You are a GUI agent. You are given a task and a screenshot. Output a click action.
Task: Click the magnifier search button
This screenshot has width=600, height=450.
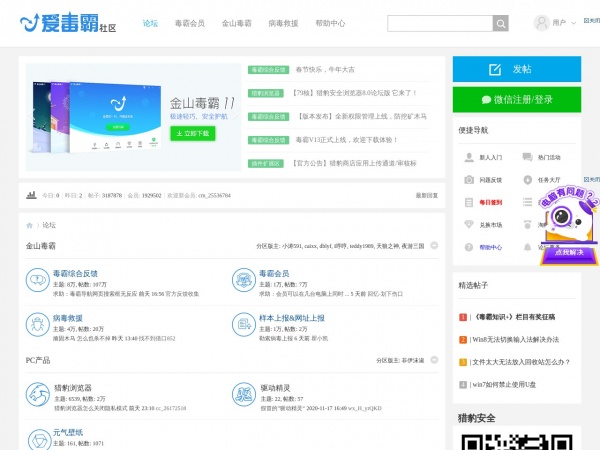(501, 23)
